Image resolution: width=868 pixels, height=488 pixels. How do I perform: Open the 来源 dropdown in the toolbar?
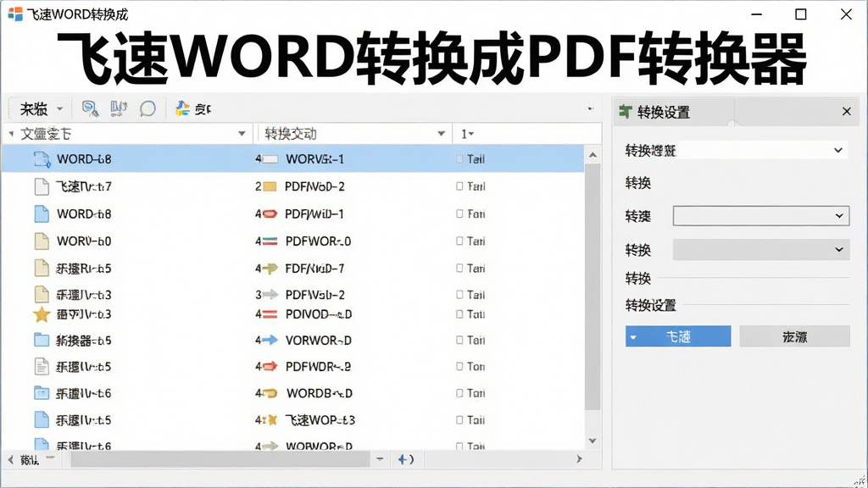(60, 108)
